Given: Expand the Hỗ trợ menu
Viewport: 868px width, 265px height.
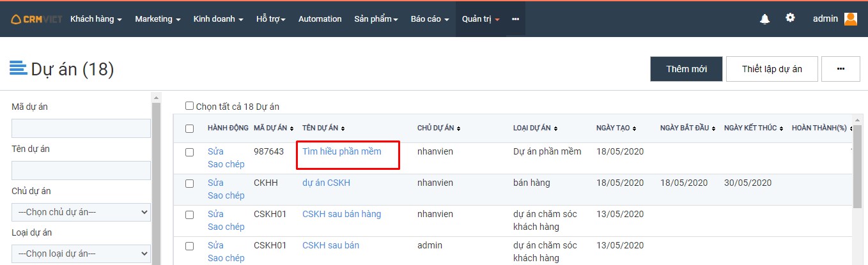Looking at the screenshot, I should tap(271, 19).
